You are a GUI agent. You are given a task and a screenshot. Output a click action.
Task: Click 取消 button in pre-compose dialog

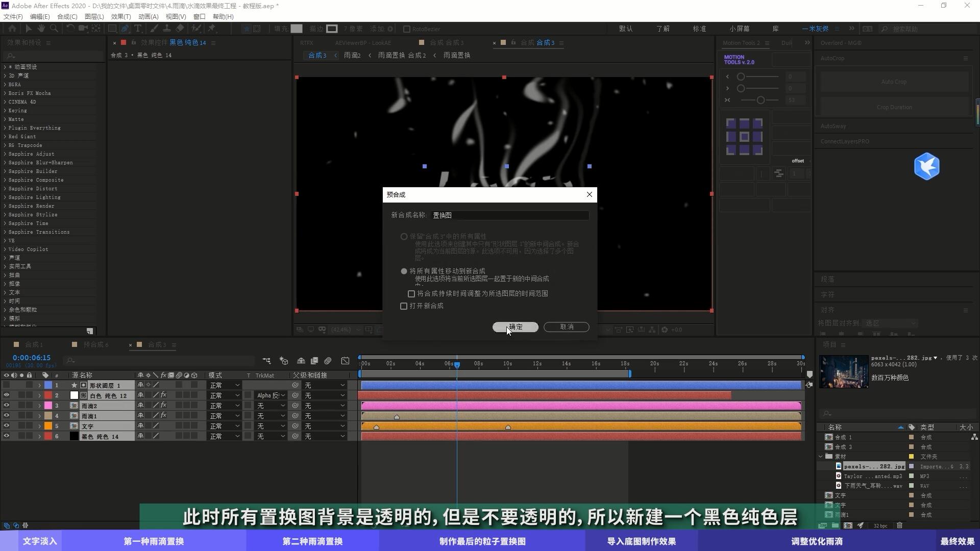(567, 327)
